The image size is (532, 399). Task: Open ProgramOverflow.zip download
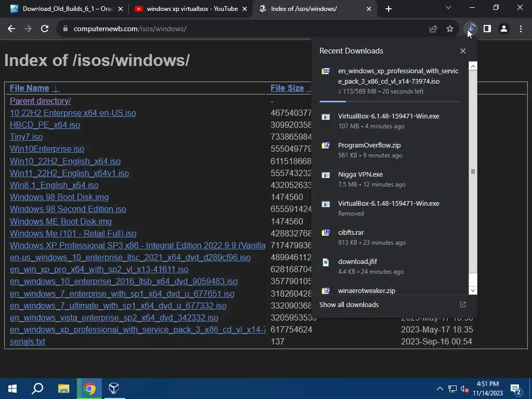(390, 150)
